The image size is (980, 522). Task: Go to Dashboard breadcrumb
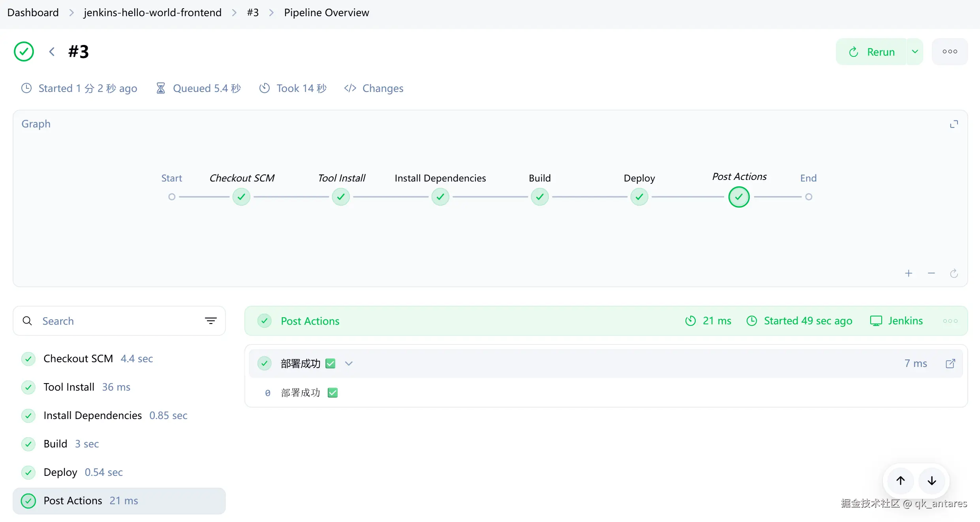(33, 13)
